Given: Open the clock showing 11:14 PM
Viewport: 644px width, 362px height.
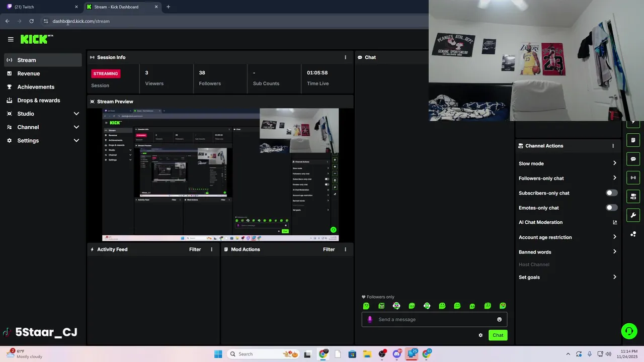Looking at the screenshot, I should (x=627, y=354).
